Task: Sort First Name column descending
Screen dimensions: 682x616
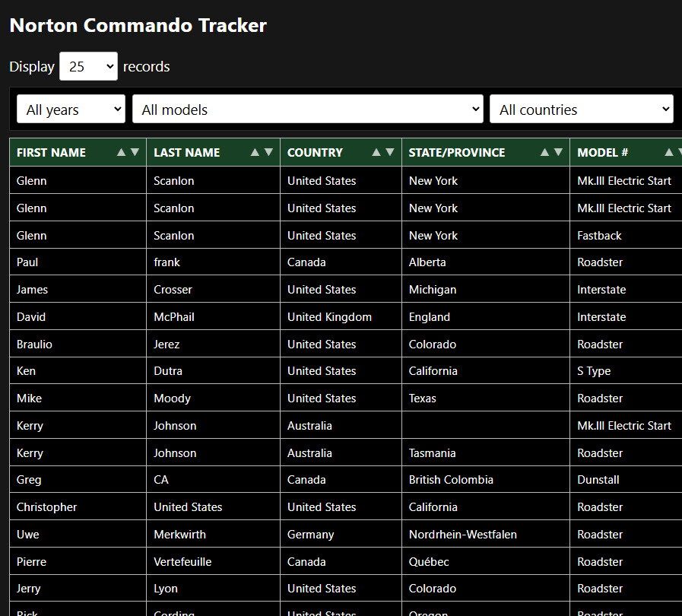Action: coord(135,152)
